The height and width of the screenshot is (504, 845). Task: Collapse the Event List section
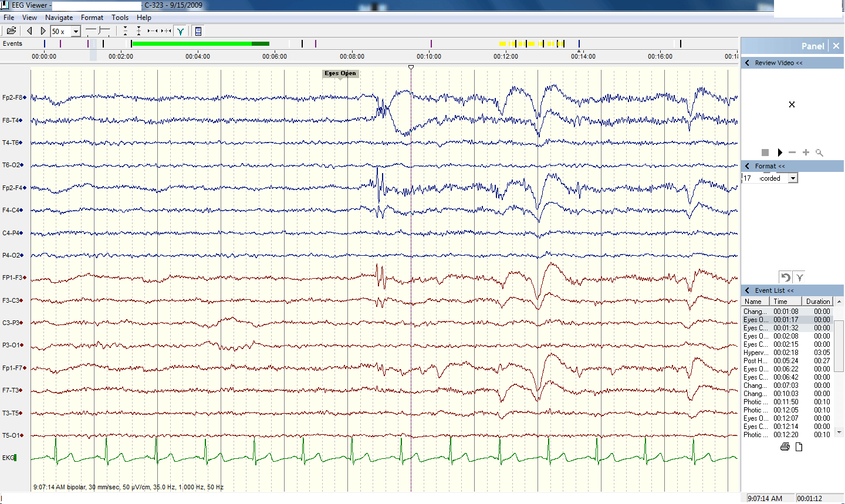pyautogui.click(x=747, y=290)
